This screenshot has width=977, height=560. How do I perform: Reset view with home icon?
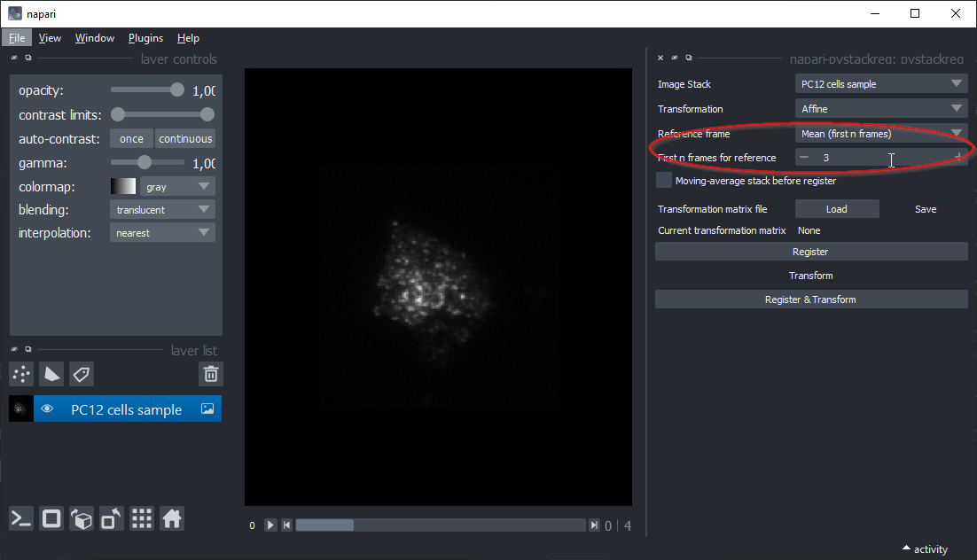tap(172, 519)
